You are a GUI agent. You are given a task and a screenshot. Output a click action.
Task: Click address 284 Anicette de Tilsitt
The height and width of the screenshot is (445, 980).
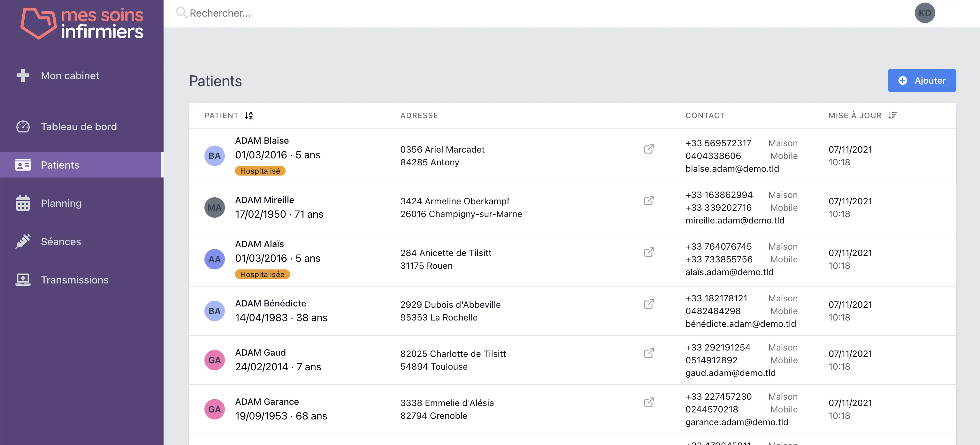point(446,253)
